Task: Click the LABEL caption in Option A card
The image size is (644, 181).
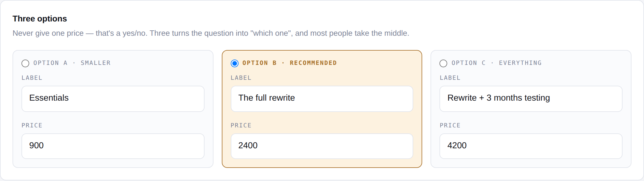Action: point(32,78)
